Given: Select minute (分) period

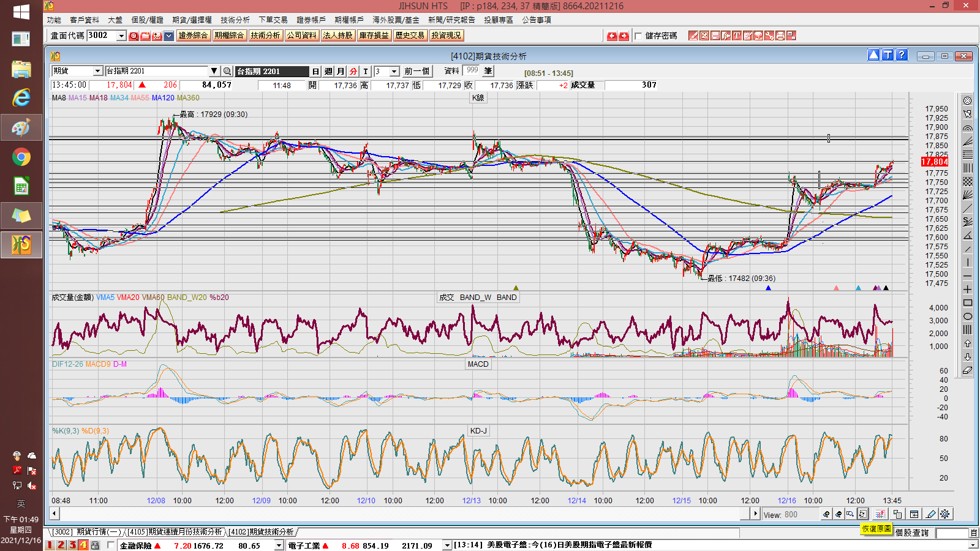Looking at the screenshot, I should pos(353,72).
